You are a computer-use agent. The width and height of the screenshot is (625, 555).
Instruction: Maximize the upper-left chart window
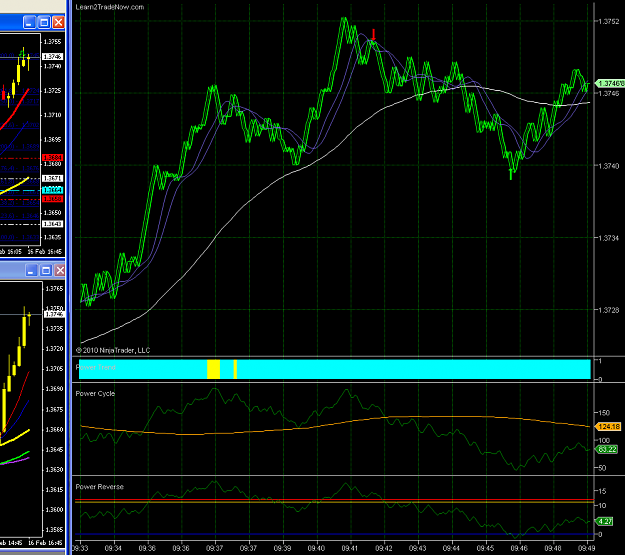point(44,22)
